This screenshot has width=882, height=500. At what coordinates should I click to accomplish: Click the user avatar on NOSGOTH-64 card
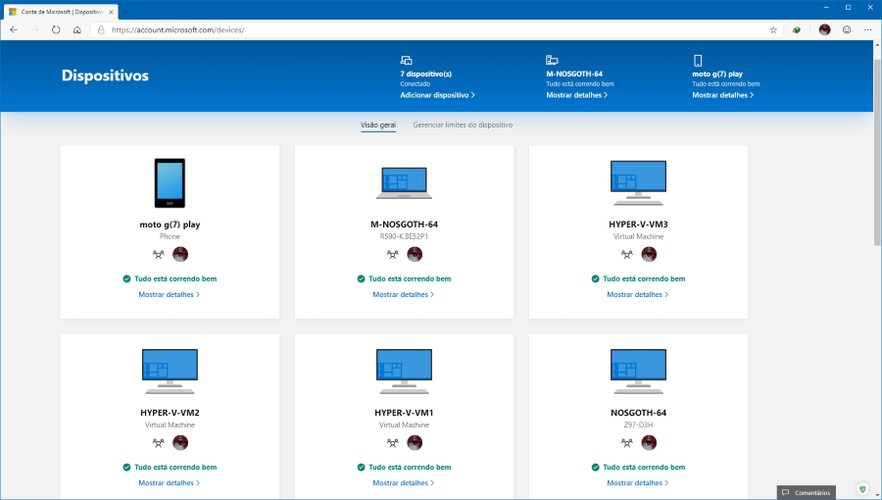[x=649, y=443]
